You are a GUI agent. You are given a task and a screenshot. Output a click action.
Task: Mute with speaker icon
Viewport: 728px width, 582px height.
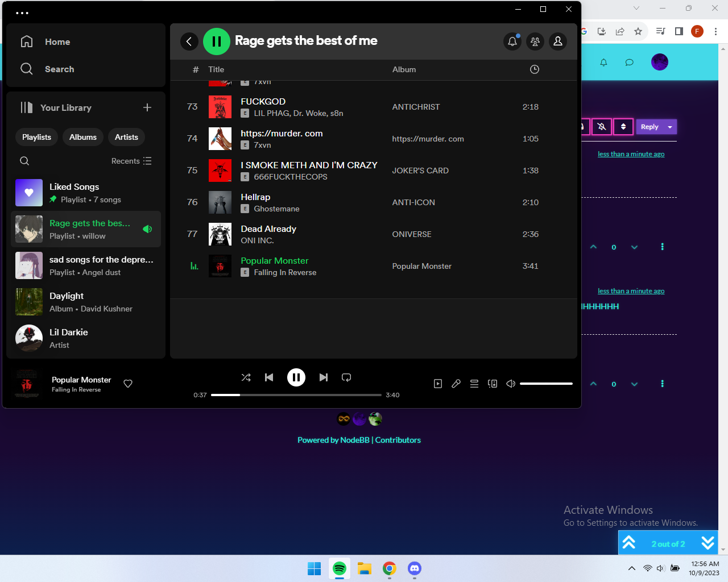(x=511, y=384)
